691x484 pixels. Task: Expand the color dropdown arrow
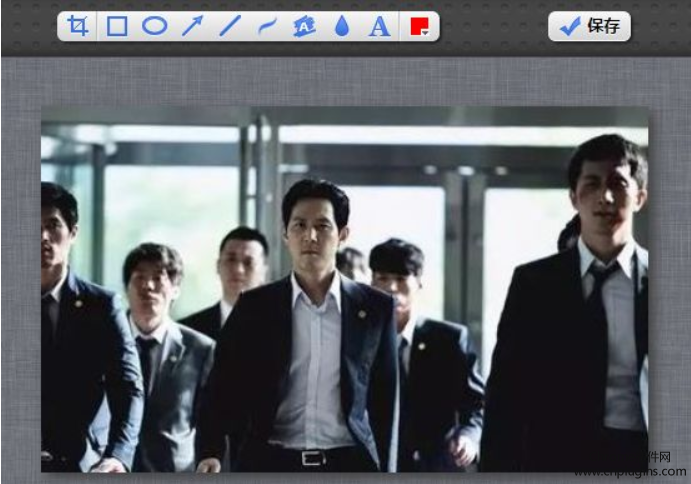[x=424, y=33]
